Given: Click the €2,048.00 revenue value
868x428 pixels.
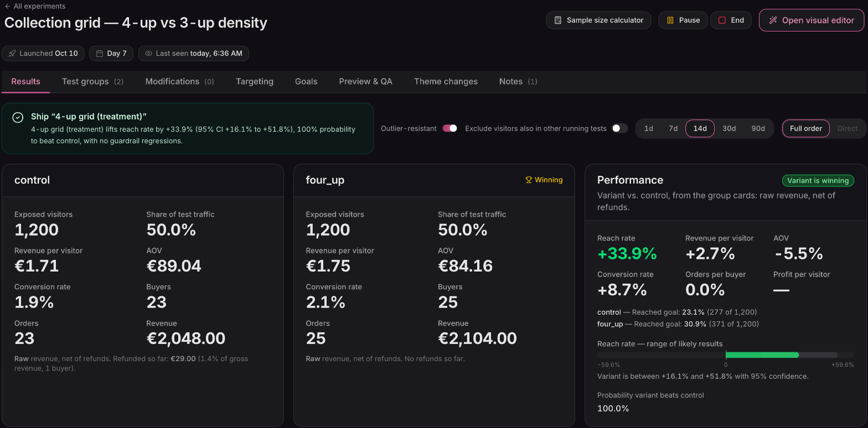Looking at the screenshot, I should [186, 338].
